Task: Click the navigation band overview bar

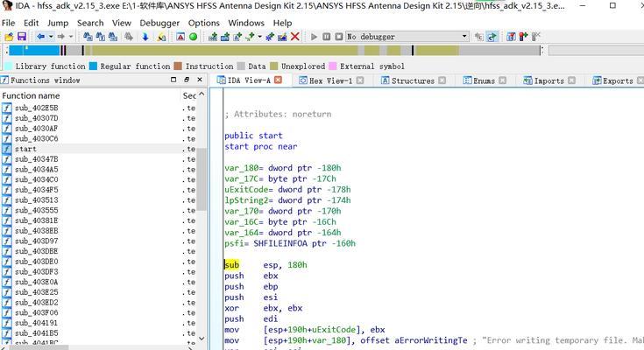Action: pos(274,51)
